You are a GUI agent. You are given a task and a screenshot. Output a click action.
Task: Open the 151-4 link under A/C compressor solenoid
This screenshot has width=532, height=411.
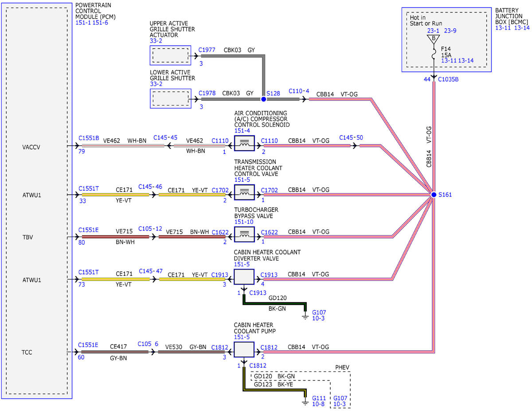pyautogui.click(x=241, y=131)
